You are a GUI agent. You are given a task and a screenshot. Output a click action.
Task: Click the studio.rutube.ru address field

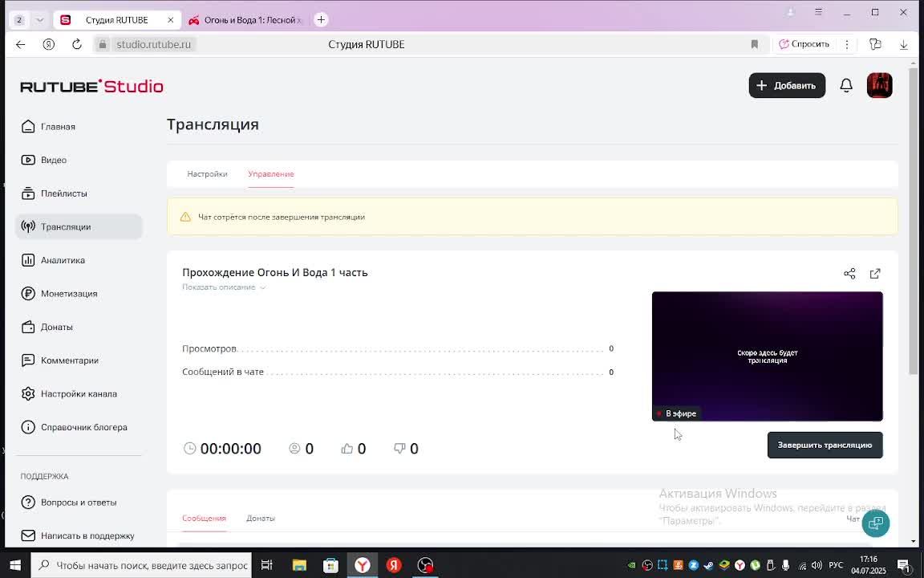point(153,44)
